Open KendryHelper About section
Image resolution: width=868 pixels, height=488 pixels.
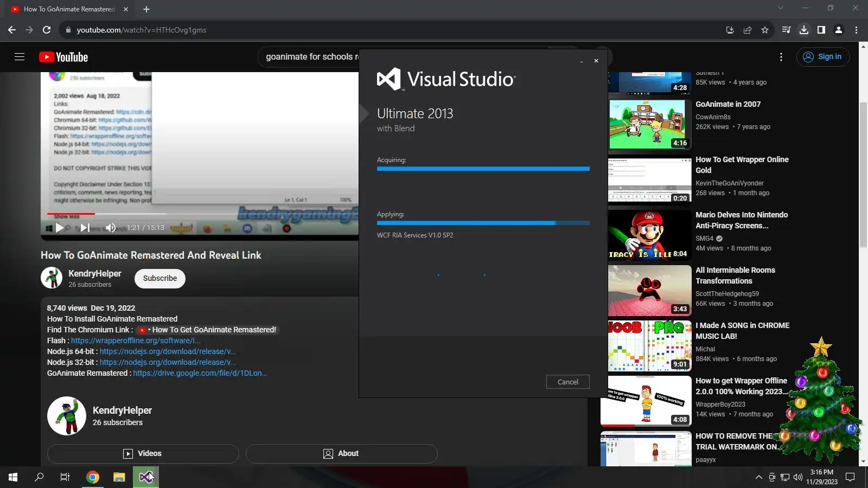342,454
